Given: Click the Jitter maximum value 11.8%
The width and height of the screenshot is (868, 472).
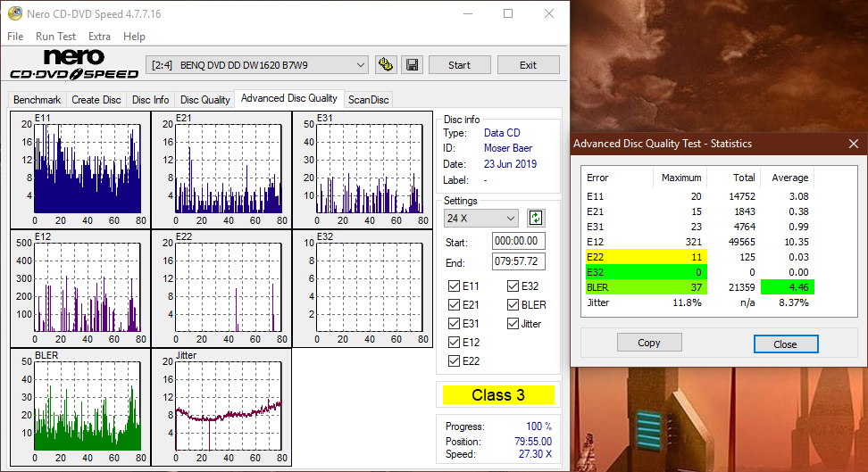Looking at the screenshot, I should coord(687,302).
